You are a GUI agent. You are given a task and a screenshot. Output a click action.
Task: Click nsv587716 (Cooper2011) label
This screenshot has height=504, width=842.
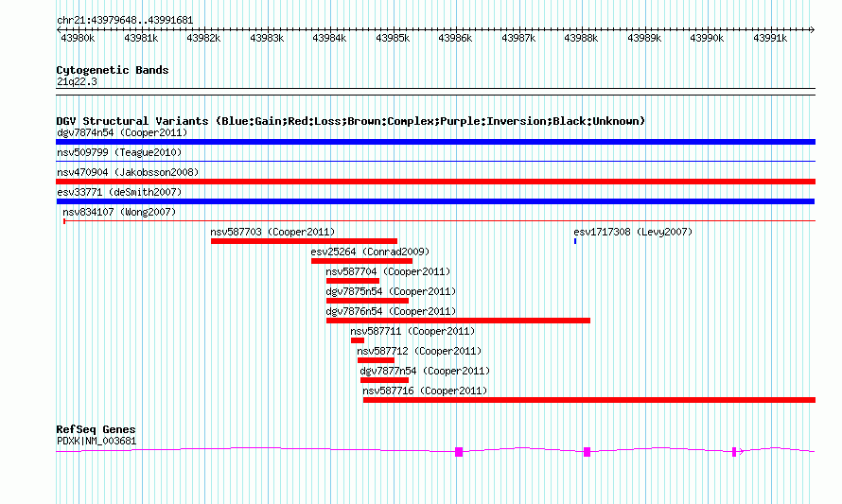(x=425, y=391)
